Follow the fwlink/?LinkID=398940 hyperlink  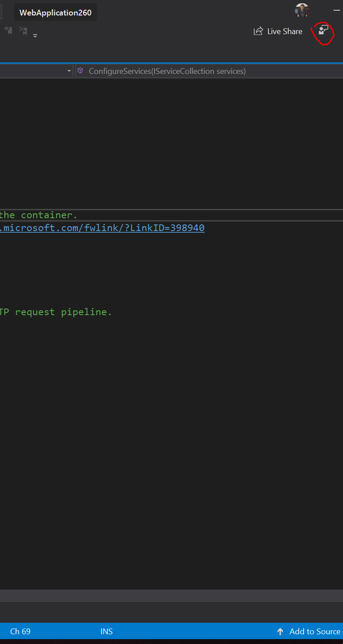click(x=103, y=228)
